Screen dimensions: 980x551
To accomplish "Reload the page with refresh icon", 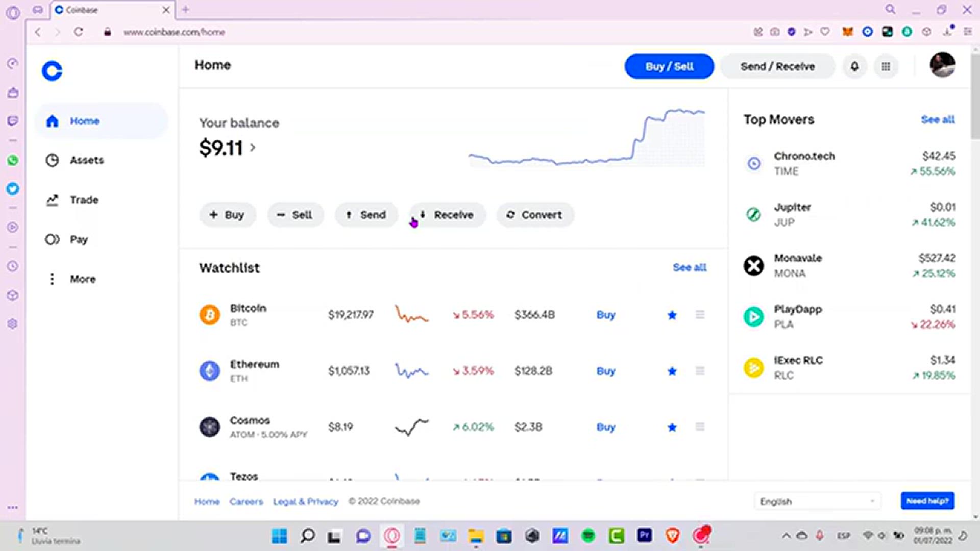I will click(79, 32).
